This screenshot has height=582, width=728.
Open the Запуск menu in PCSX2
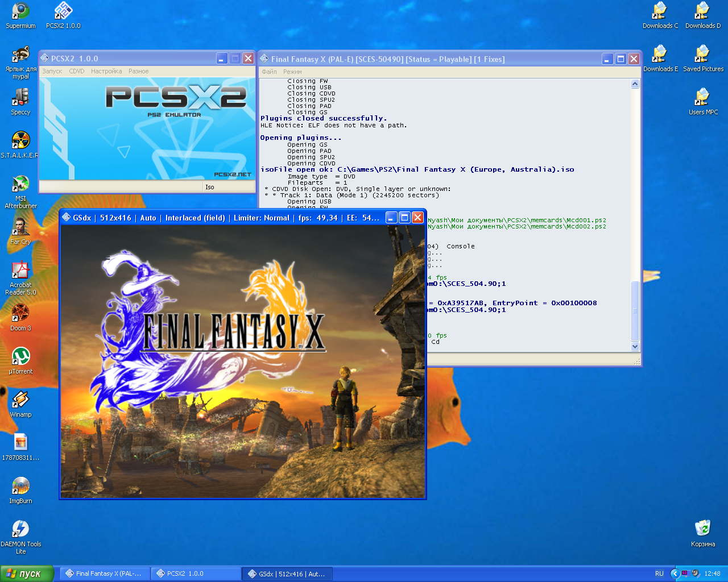point(52,72)
